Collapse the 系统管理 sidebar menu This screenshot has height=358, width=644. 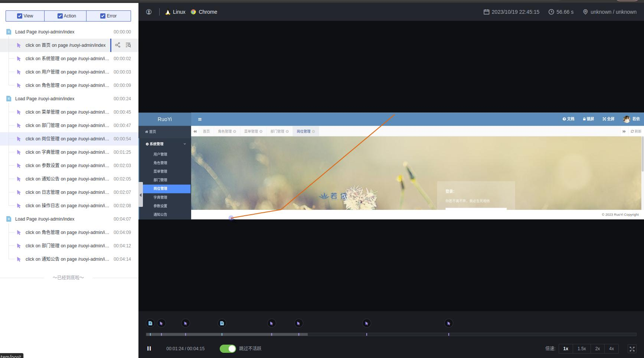(x=165, y=144)
